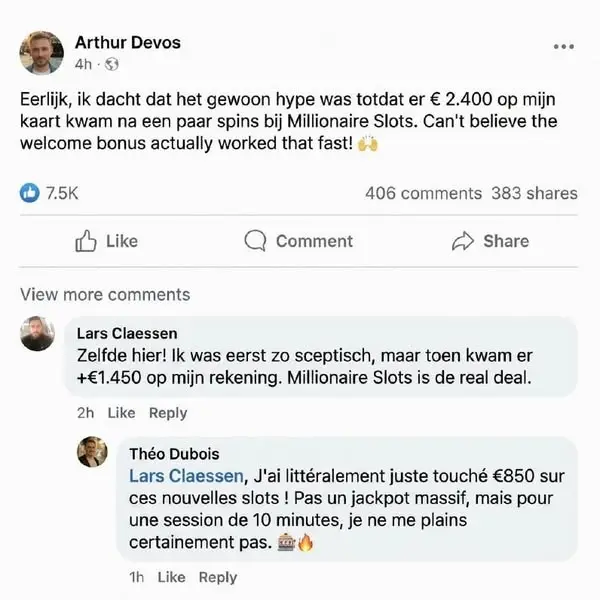
Task: Expand View more comments
Action: pos(105,295)
